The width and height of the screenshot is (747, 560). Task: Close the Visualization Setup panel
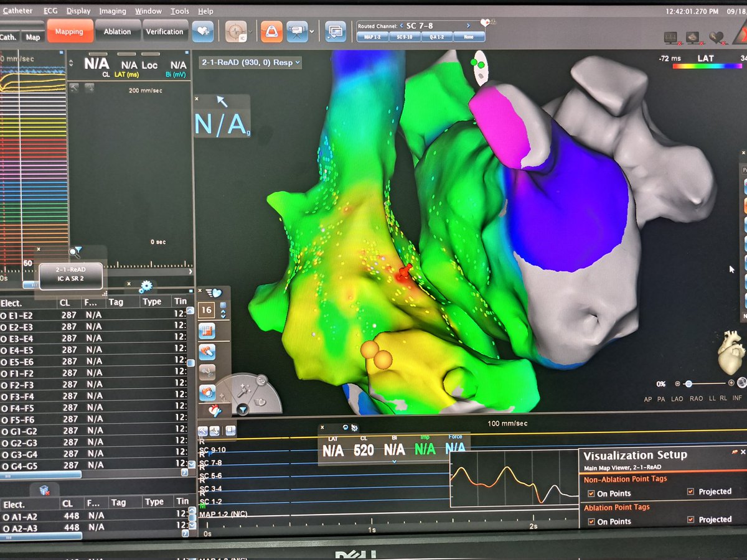[743, 452]
